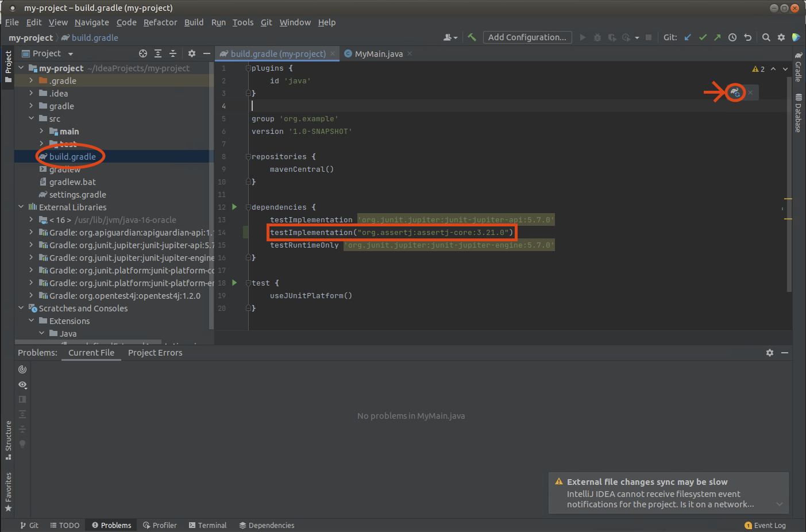Click my-project breadcrumb in navigation bar

[30, 37]
